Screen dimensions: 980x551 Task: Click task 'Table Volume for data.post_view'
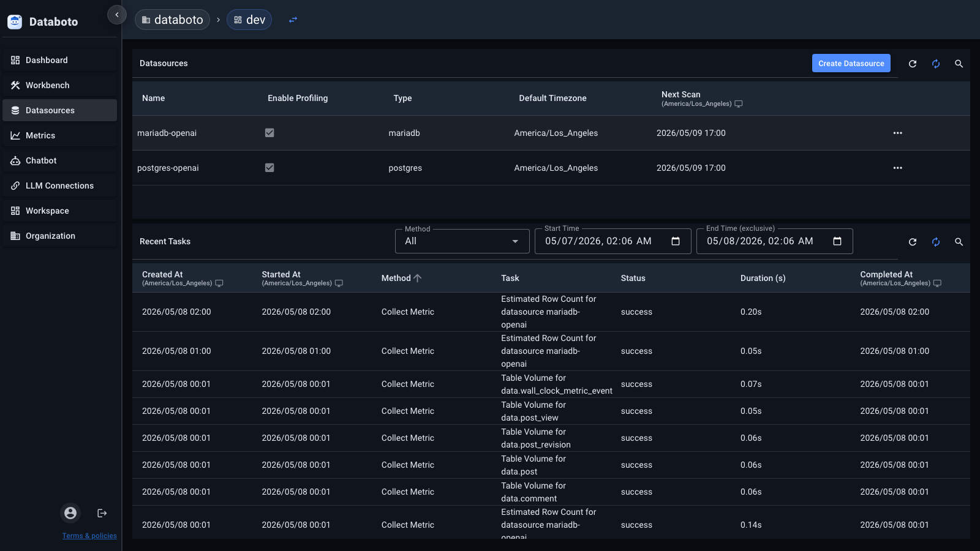(533, 411)
